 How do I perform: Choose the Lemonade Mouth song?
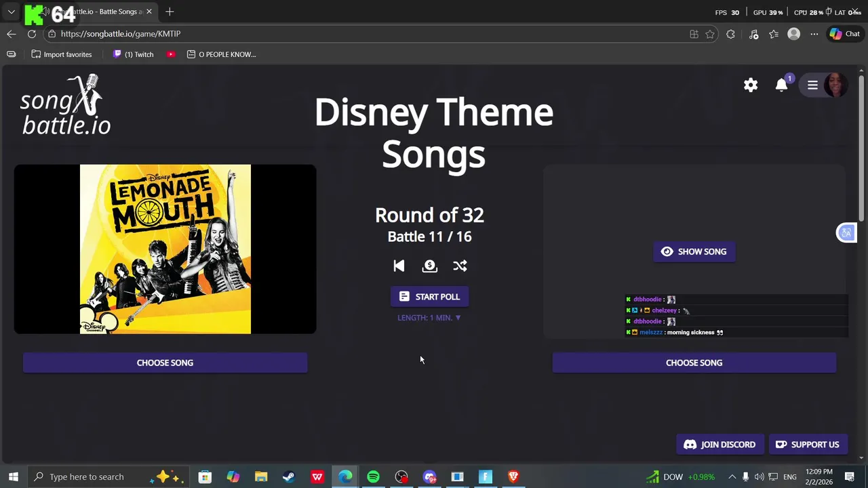coord(165,363)
